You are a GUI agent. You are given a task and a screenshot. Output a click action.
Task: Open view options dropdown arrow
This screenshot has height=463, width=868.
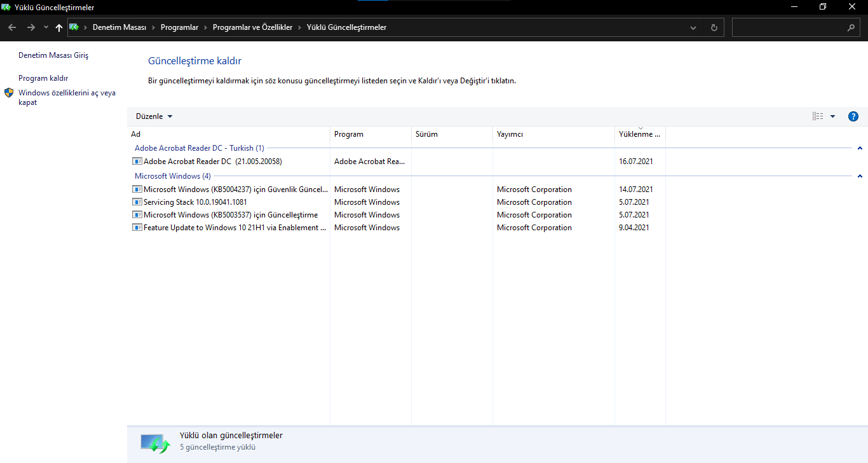[x=832, y=116]
